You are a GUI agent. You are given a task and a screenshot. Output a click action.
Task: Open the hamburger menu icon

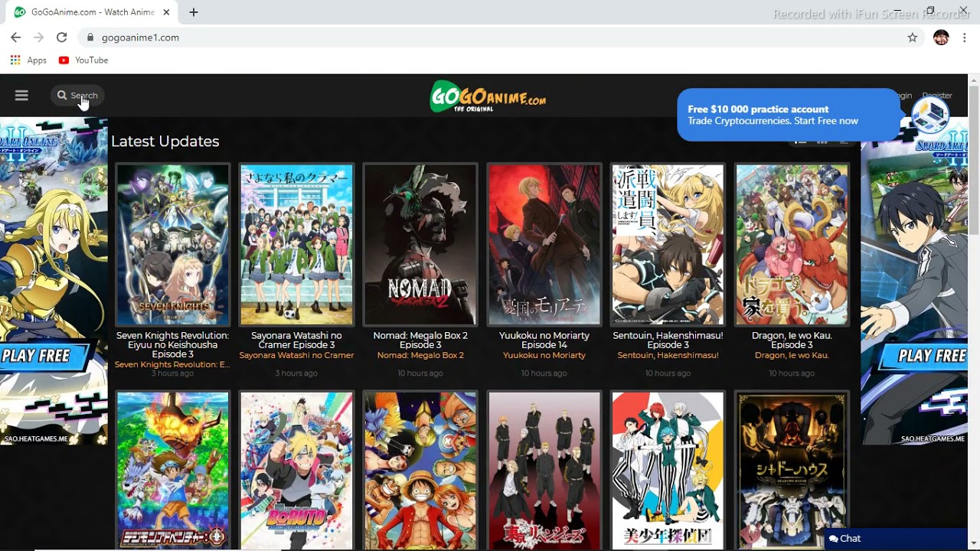click(21, 96)
